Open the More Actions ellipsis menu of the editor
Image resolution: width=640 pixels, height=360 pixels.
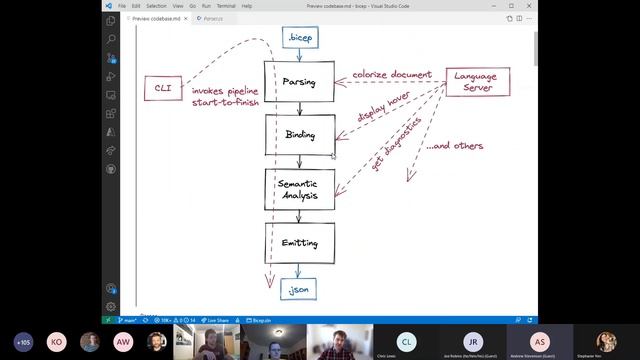coord(529,19)
